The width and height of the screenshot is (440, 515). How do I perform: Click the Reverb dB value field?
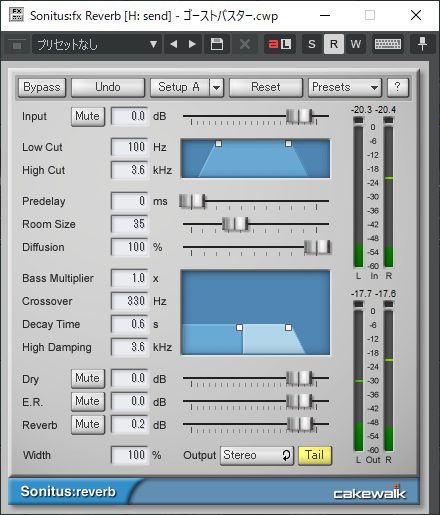129,424
